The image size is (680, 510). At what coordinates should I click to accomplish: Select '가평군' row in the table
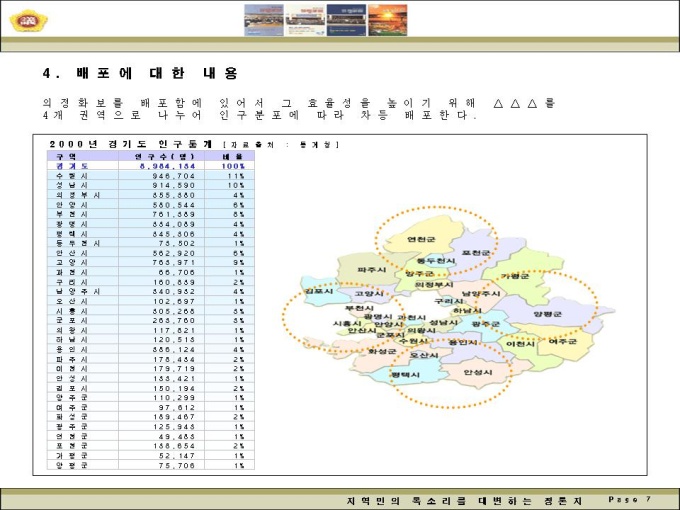[x=151, y=455]
